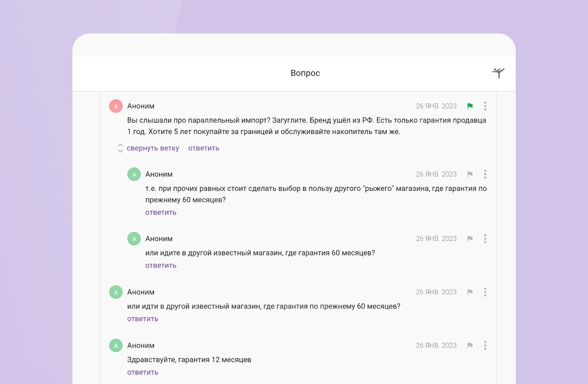
Task: Reply to 'Здравствуйте, гарантия 12 месяцев'
Action: (143, 373)
